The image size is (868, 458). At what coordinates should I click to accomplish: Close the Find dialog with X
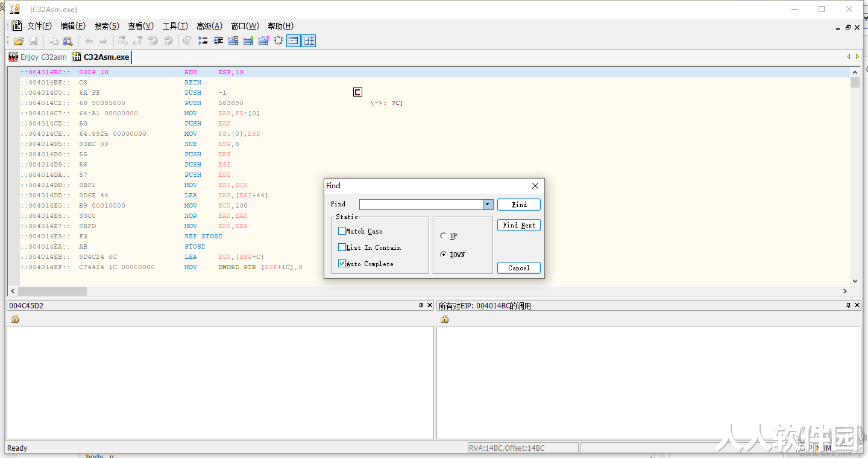[535, 186]
